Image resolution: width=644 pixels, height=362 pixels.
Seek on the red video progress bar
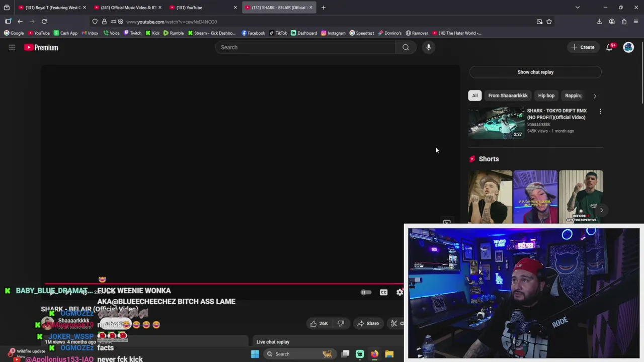(224, 284)
